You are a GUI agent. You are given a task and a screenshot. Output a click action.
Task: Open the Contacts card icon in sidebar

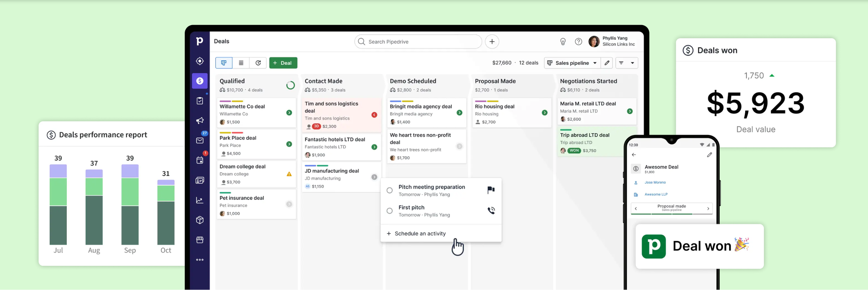(200, 180)
